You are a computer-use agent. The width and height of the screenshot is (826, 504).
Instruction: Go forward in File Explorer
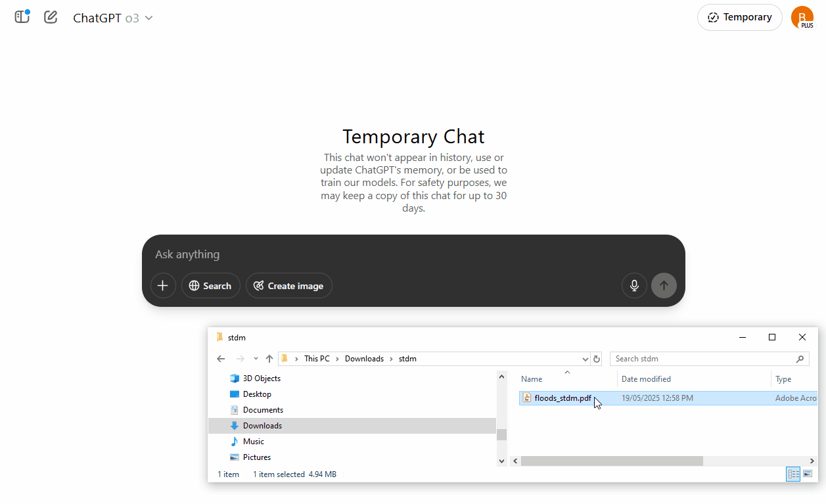coord(240,359)
